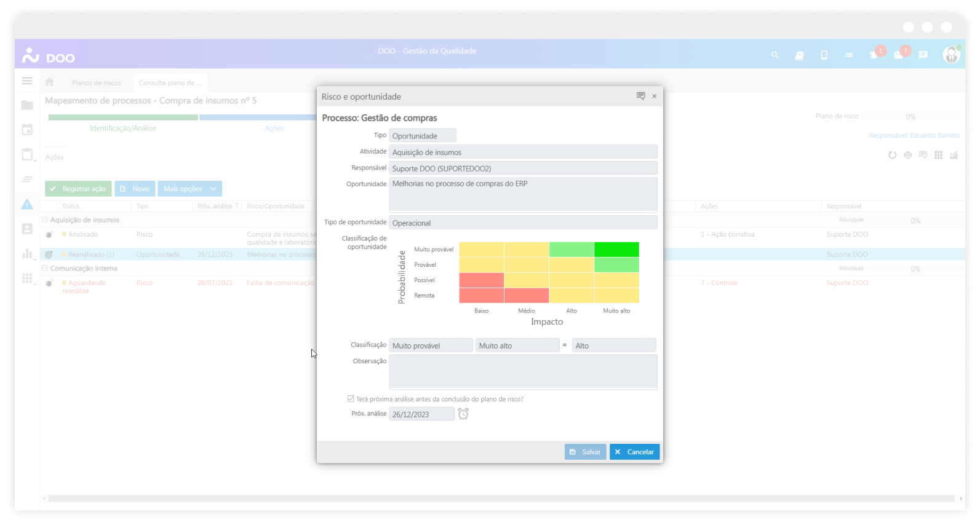
Task: Go to the home icon tab
Action: point(50,82)
